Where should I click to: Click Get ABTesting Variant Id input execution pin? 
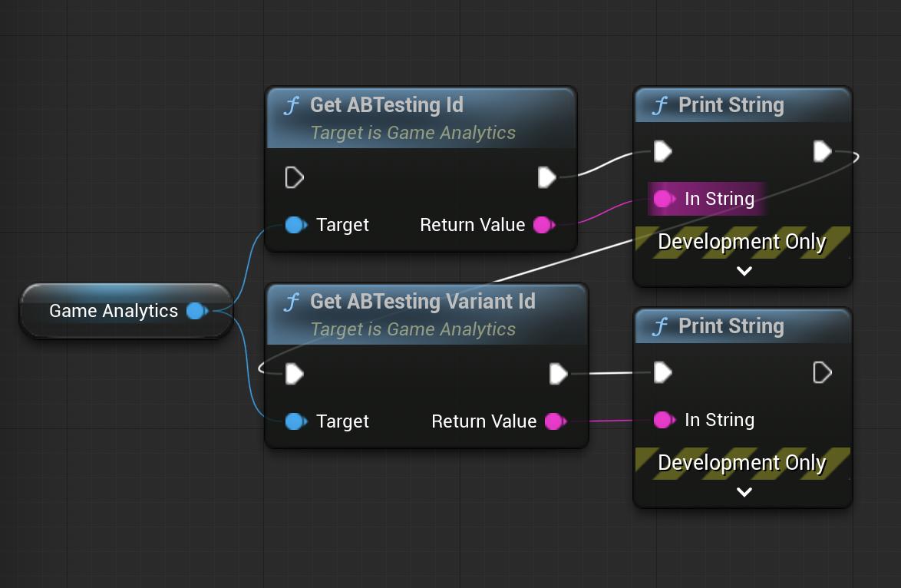[294, 374]
